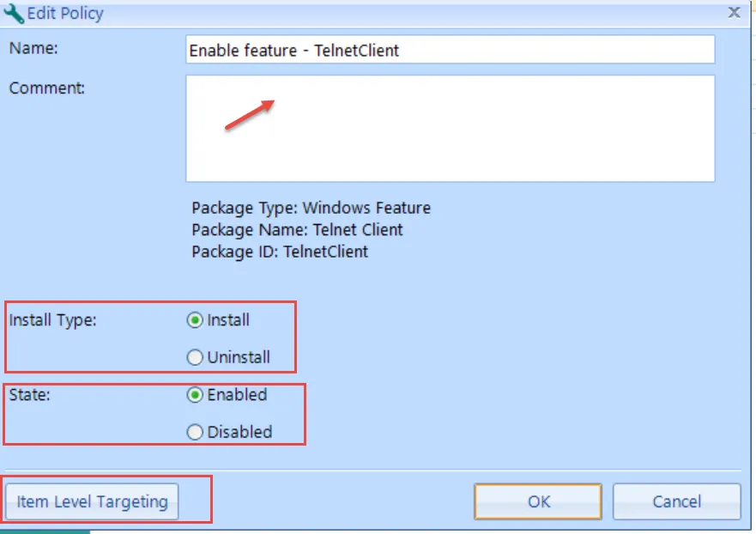Confirm with the OK button
The width and height of the screenshot is (756, 534).
coord(538,501)
